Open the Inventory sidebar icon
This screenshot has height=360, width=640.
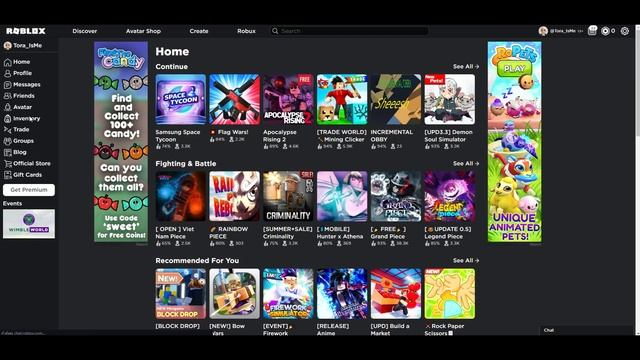(x=7, y=119)
